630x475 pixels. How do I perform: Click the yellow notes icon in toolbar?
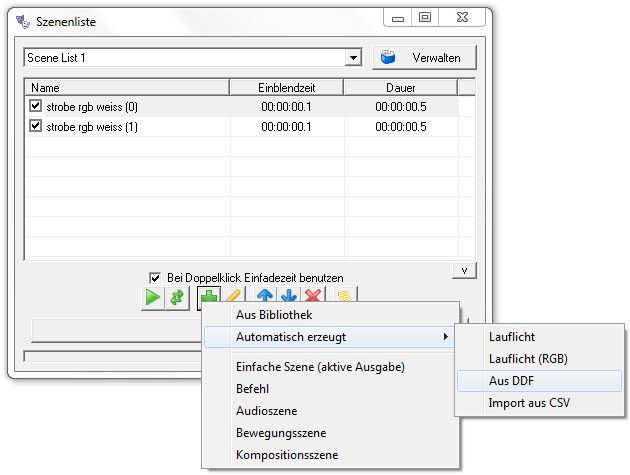point(345,296)
